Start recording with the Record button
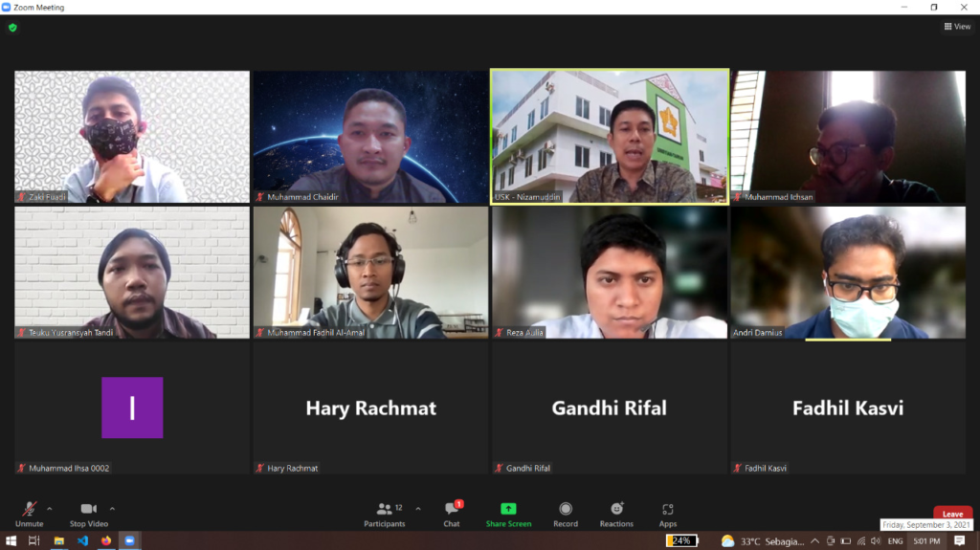 [x=566, y=510]
